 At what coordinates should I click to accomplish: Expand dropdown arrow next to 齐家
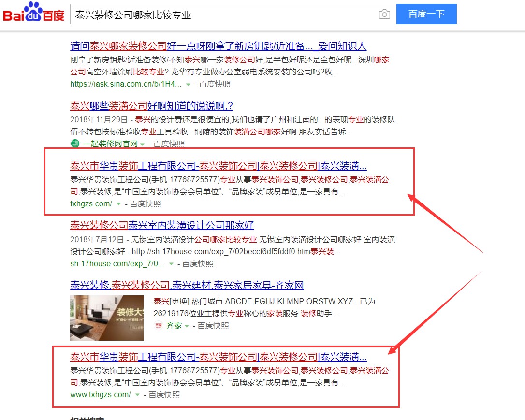[x=187, y=326]
